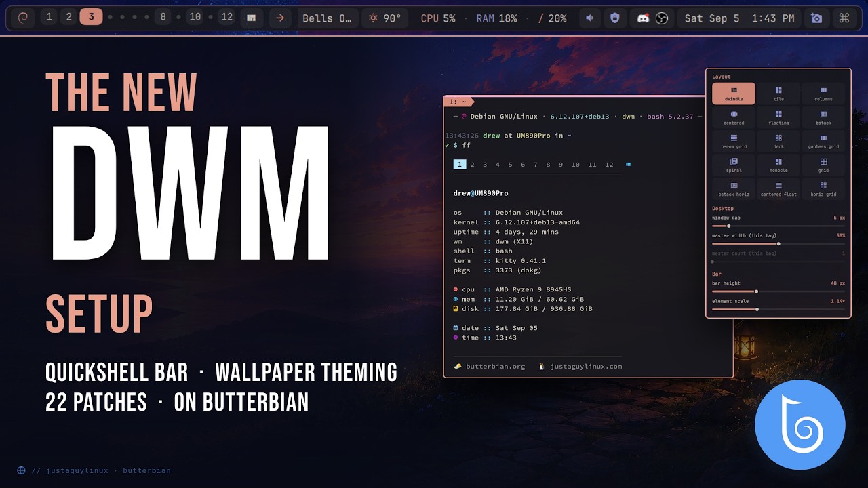Screen dimensions: 868x488
Task: Click the RAM 18% usage indicator
Action: point(496,18)
